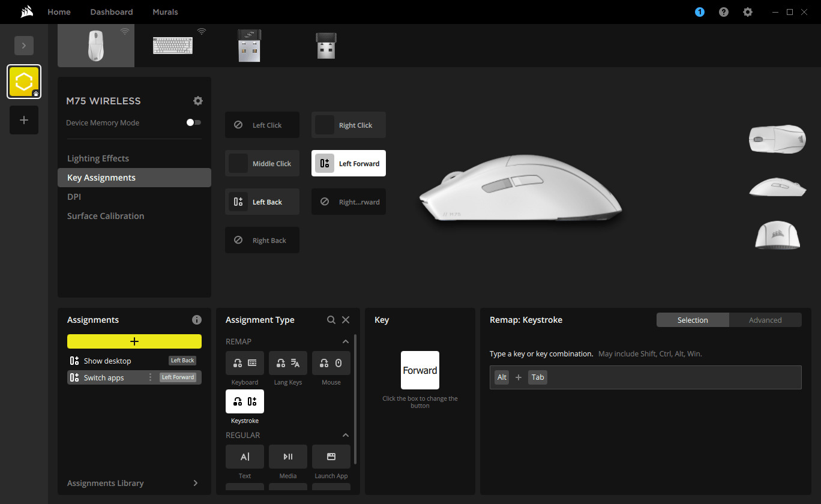Select the Left Click mouse button
Screen dimensions: 821x504
click(262, 125)
